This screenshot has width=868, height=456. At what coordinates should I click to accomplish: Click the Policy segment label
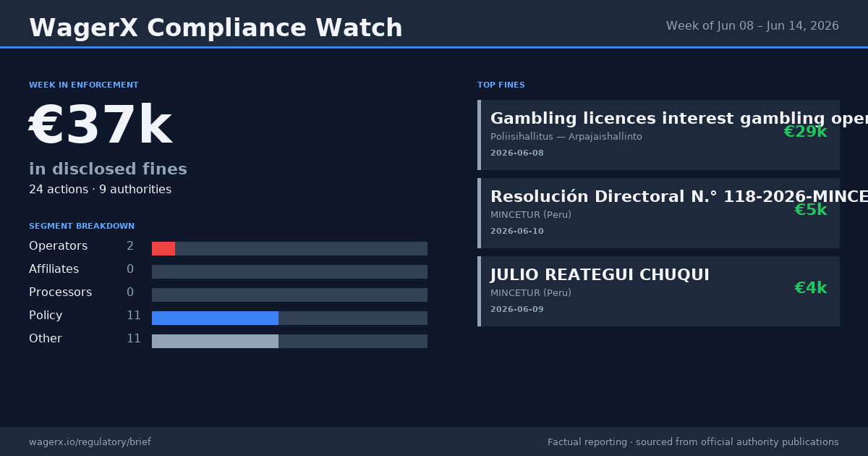click(46, 316)
